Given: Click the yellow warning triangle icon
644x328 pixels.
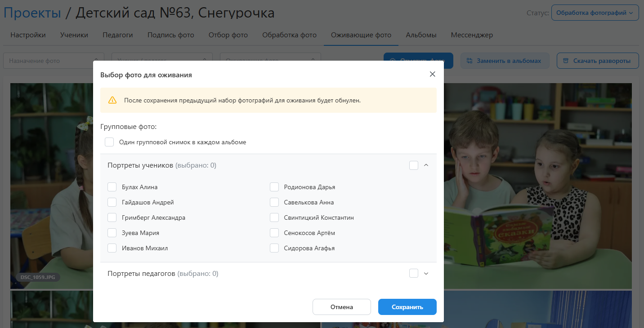Looking at the screenshot, I should click(x=112, y=100).
